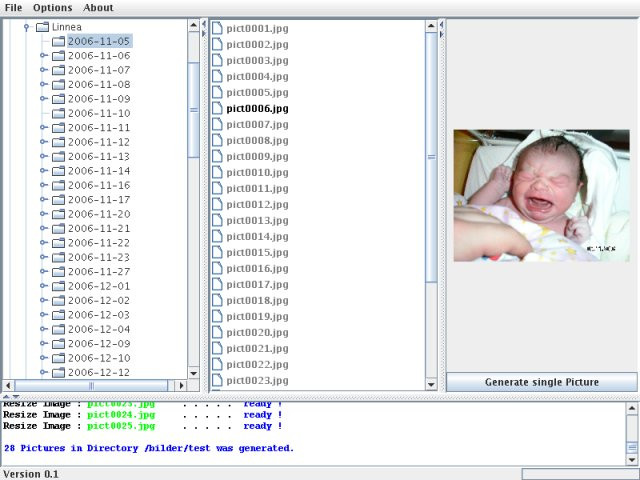Click the folder tree horizontal scrollbar thumb

pos(91,385)
